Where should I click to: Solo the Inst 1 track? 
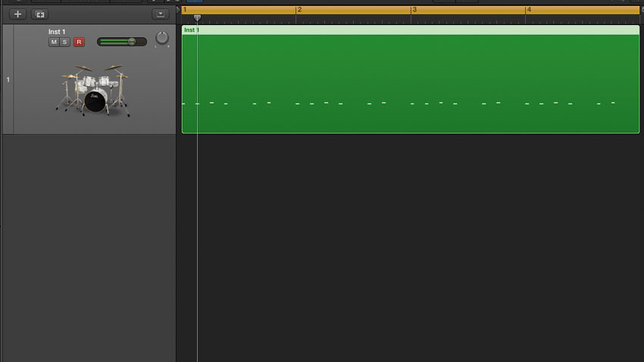click(65, 42)
